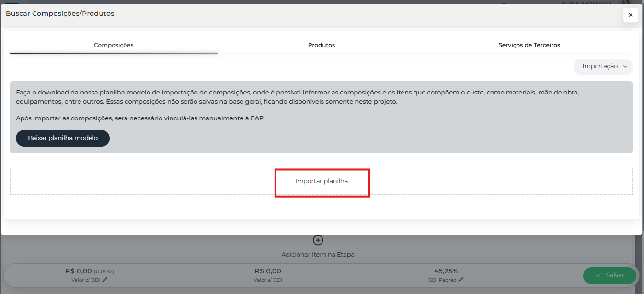
Task: Click the plus circle add item icon
Action: pos(318,240)
